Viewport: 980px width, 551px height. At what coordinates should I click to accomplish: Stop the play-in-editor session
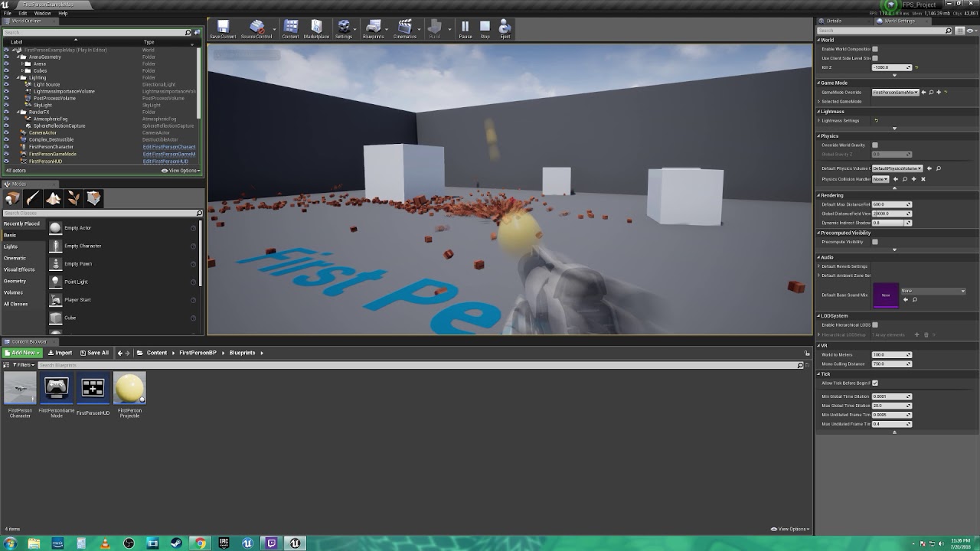485,29
